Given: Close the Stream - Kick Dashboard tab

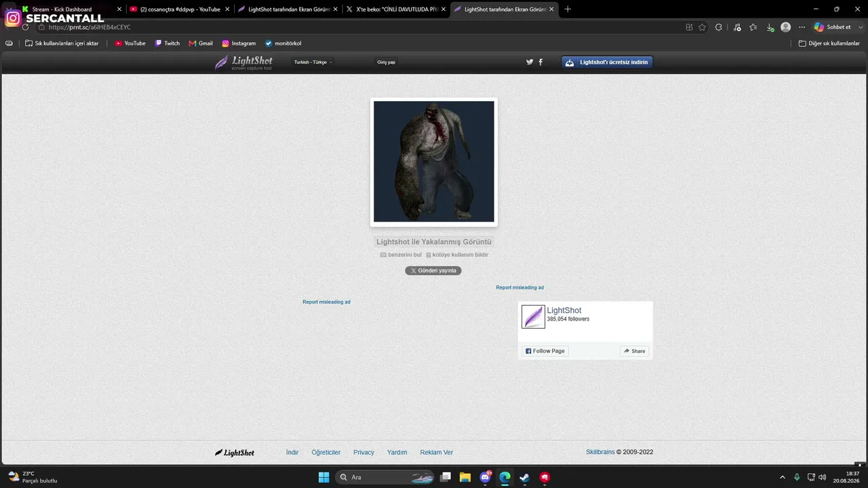Looking at the screenshot, I should point(119,9).
